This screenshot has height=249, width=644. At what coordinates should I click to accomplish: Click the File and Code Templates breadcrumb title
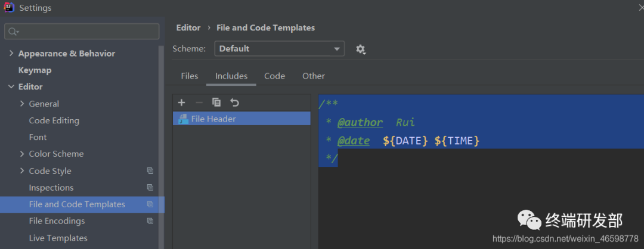point(266,28)
